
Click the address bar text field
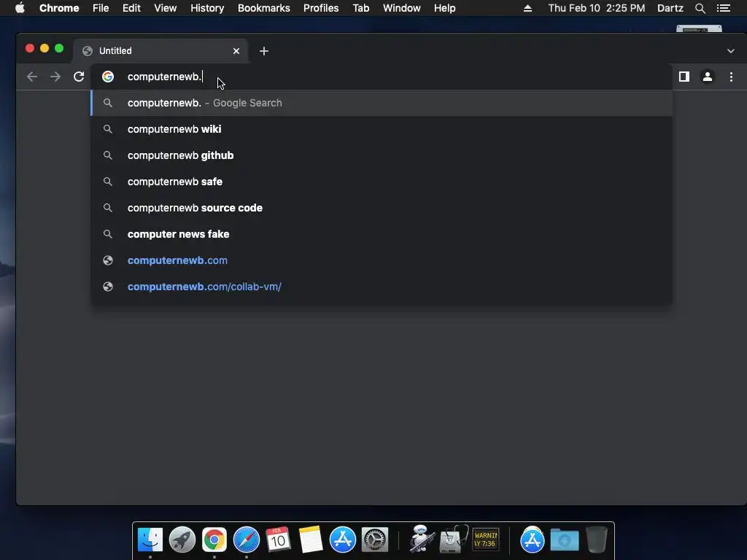(x=381, y=77)
